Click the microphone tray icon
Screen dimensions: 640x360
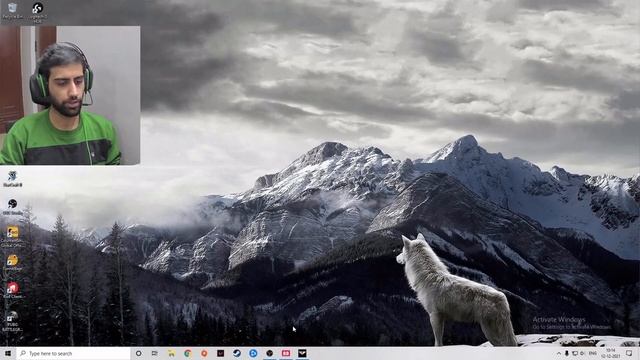click(567, 353)
